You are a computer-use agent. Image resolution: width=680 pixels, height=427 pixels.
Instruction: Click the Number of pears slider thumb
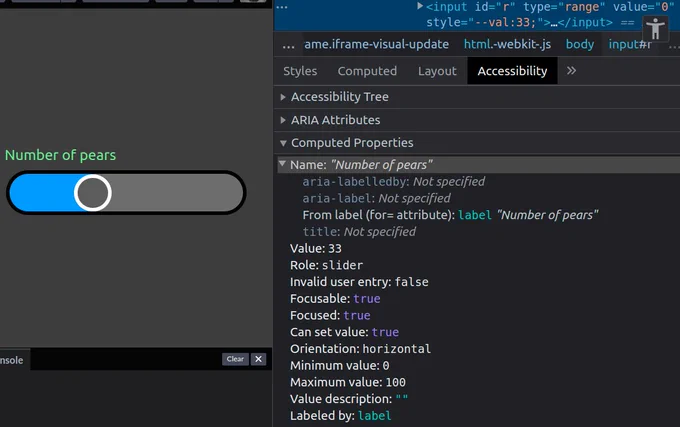point(92,192)
